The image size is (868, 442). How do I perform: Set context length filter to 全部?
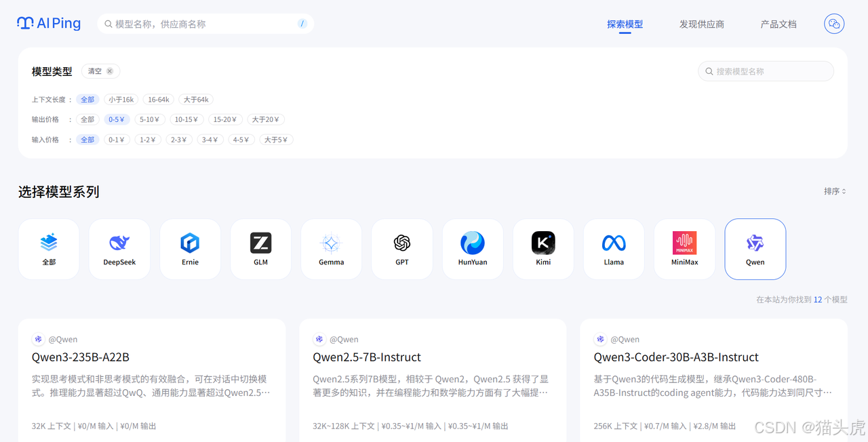click(87, 100)
